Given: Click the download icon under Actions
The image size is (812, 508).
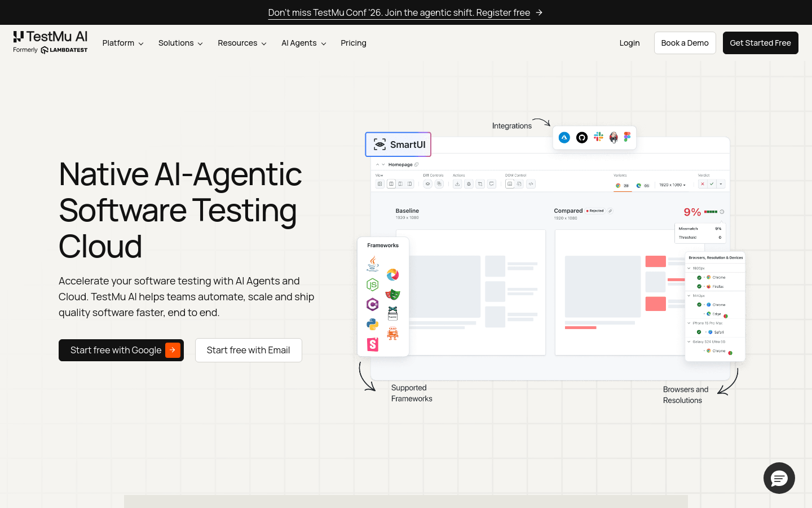Looking at the screenshot, I should (x=457, y=184).
